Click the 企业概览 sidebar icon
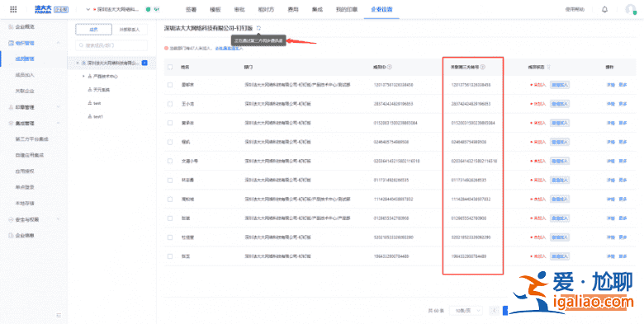Image resolution: width=644 pixels, height=324 pixels. point(11,26)
